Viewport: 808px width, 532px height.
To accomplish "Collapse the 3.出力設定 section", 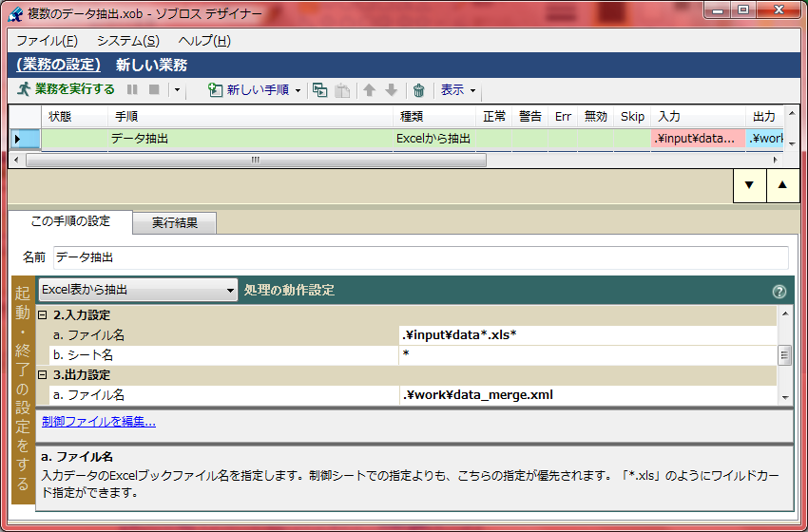I will 43,375.
